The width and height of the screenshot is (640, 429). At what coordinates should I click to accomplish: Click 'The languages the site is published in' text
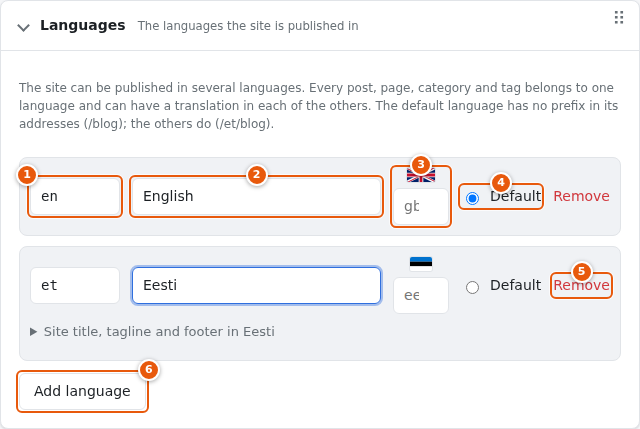click(x=248, y=26)
